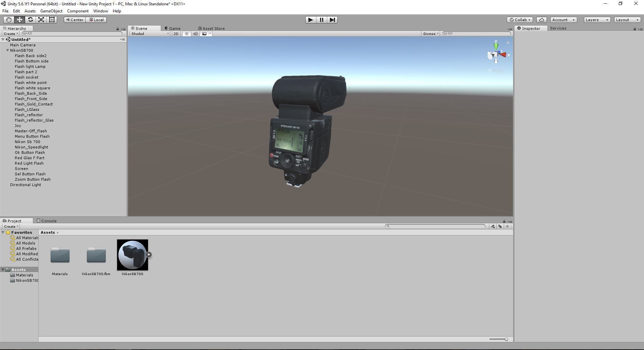Click the Pause button
Image resolution: width=644 pixels, height=350 pixels.
coord(321,20)
